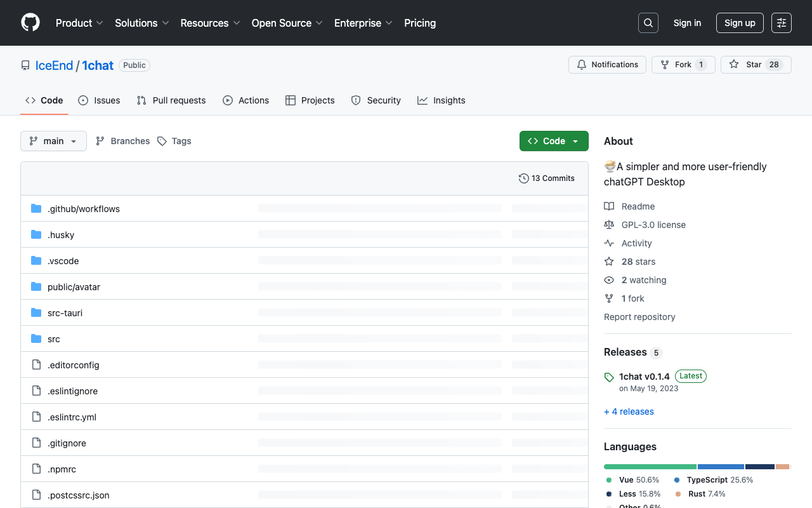Click the .husky folder icon
The height and width of the screenshot is (508, 812).
click(36, 235)
